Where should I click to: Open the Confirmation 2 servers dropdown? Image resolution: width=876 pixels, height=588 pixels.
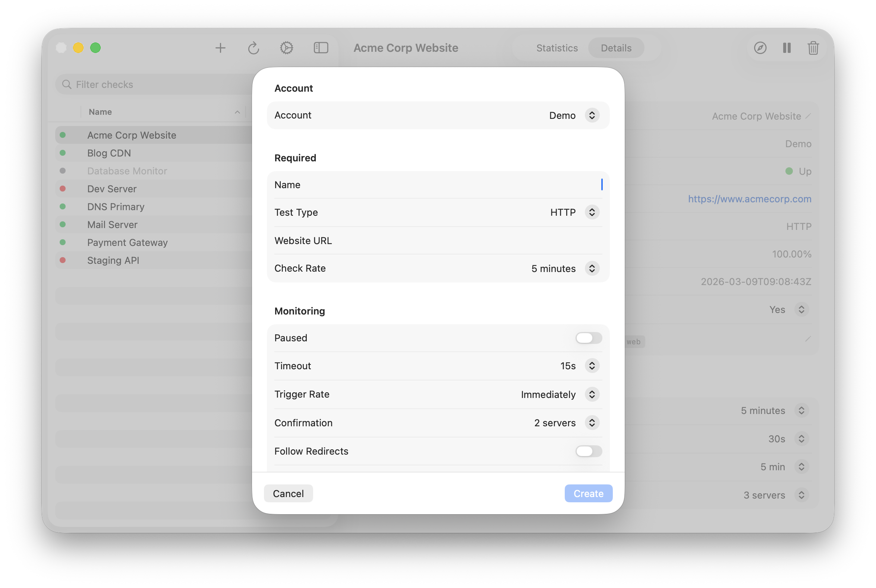pos(592,423)
